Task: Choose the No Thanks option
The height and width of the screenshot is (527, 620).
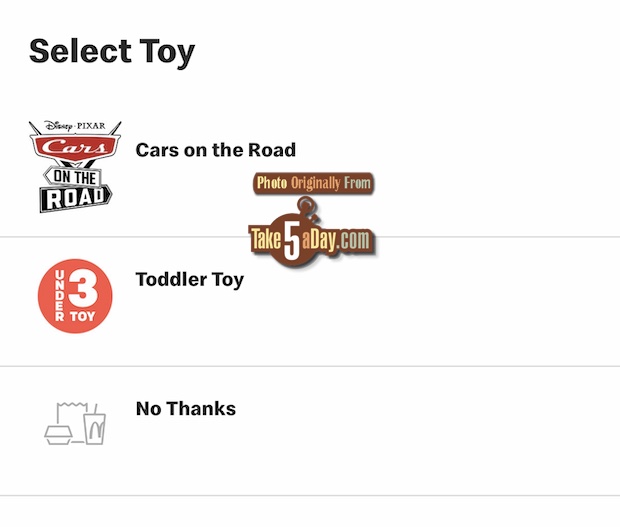Action: tap(310, 431)
